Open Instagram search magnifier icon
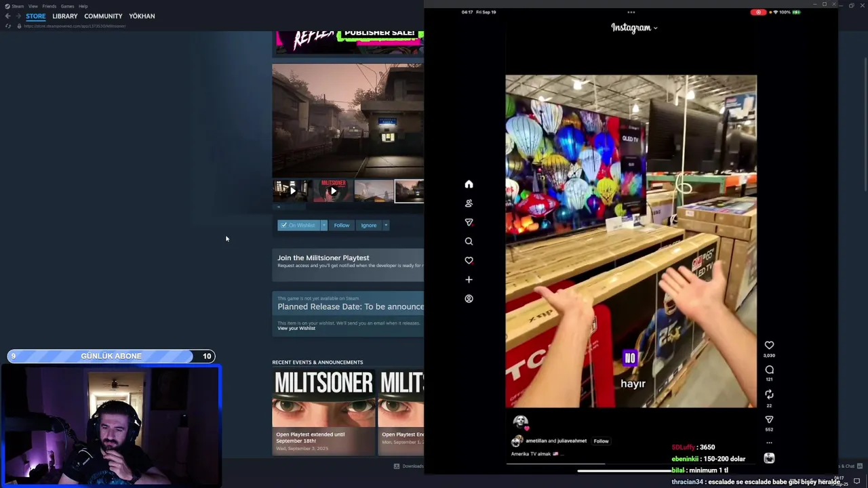Image resolution: width=868 pixels, height=488 pixels. [469, 241]
